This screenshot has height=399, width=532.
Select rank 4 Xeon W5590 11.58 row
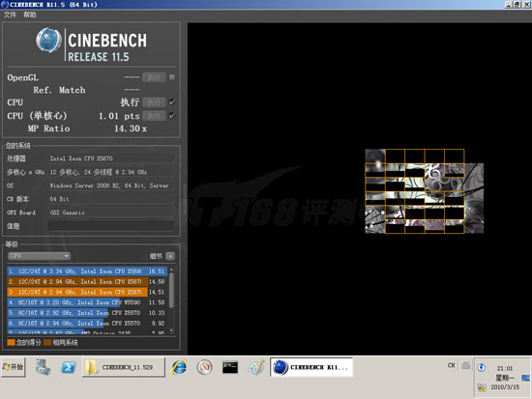[x=87, y=302]
